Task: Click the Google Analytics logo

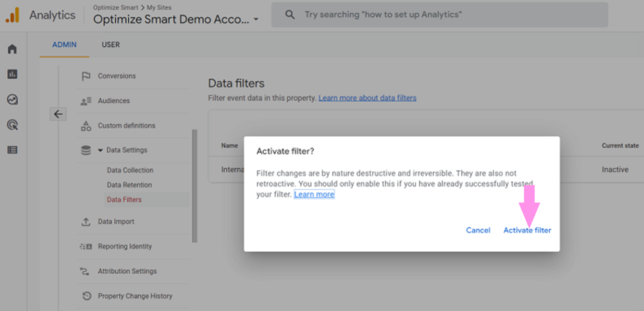Action: [12, 15]
